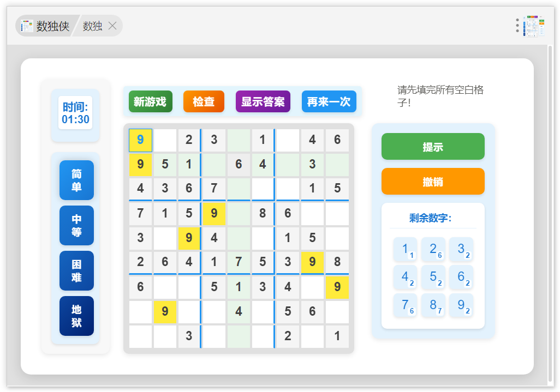Click the sudoku thumbnail in top-right corner
This screenshot has height=392, width=560.
click(x=534, y=26)
